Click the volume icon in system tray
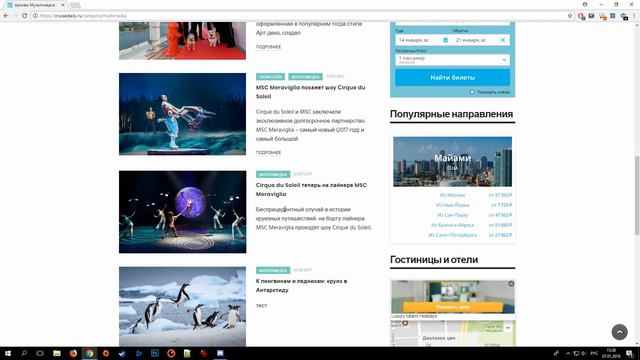The width and height of the screenshot is (640, 360). pos(584,353)
